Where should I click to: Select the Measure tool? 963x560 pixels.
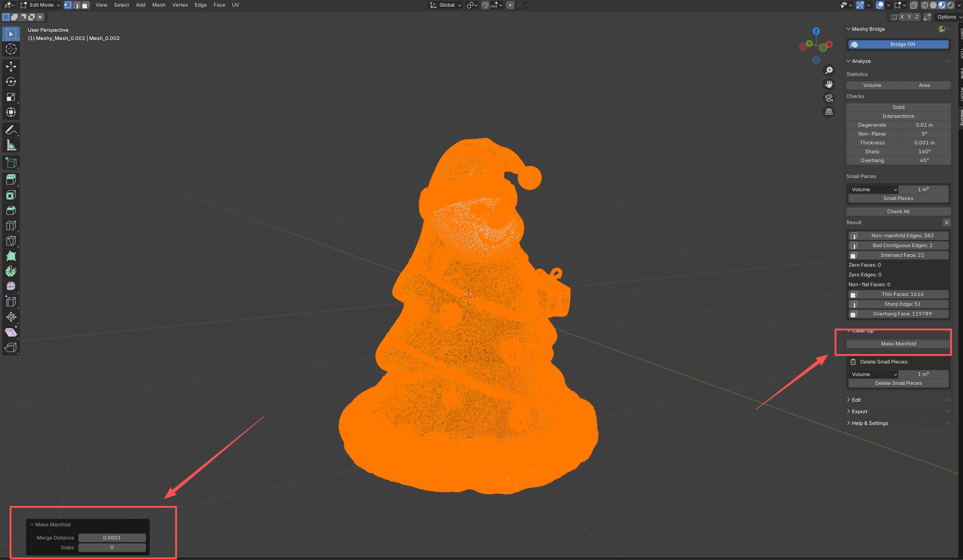coord(11,145)
